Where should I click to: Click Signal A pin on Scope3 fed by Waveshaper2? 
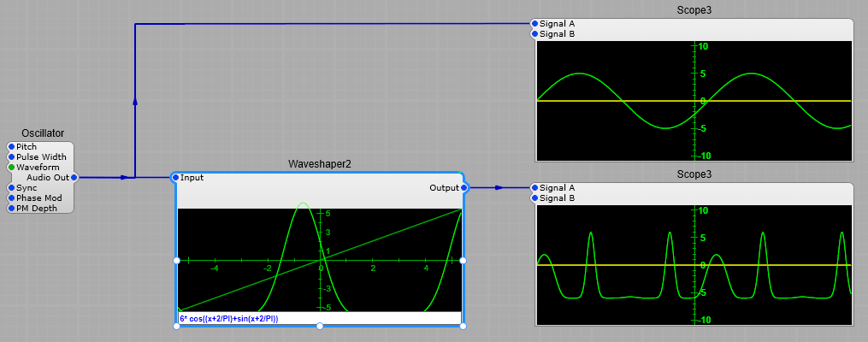534,188
